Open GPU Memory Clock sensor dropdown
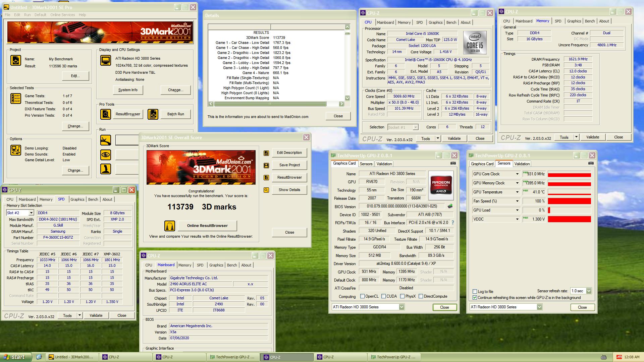Image resolution: width=644 pixels, height=362 pixels. [x=517, y=183]
